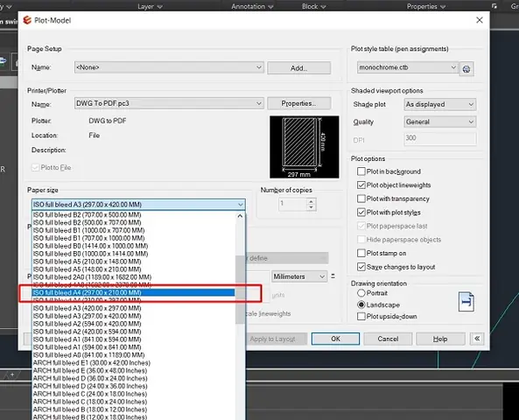
Task: Increase number of copies stepper
Action: pos(311,201)
